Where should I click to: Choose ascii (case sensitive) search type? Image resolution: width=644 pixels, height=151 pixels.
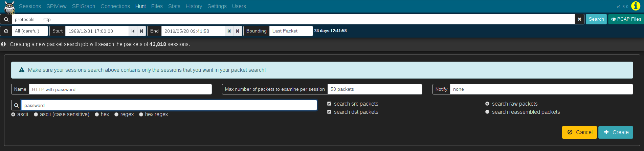(36, 114)
